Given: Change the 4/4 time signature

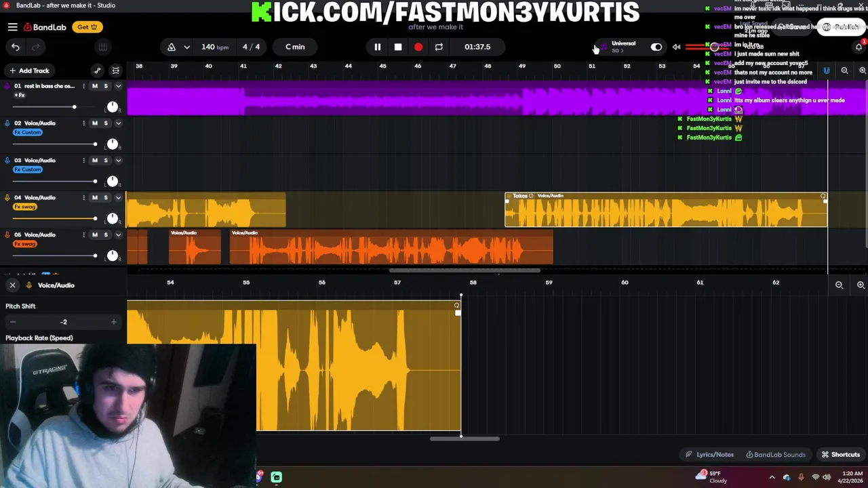Looking at the screenshot, I should 251,47.
